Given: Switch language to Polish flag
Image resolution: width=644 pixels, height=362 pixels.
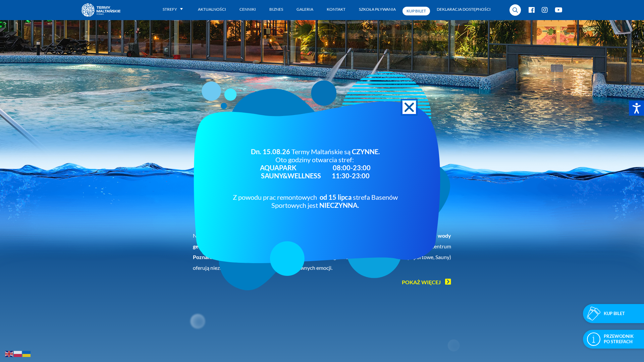Looking at the screenshot, I should [x=18, y=354].
